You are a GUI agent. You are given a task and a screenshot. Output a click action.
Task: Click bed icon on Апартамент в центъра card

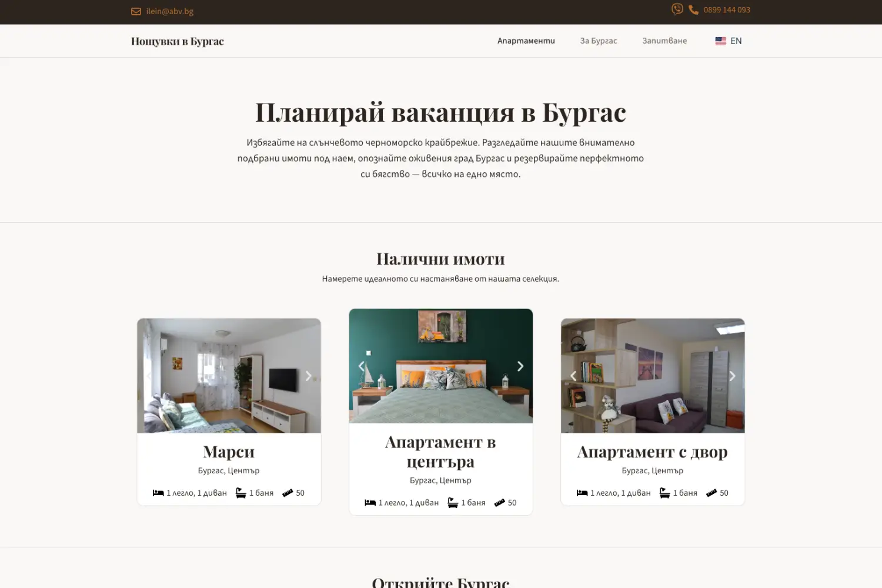coord(370,503)
